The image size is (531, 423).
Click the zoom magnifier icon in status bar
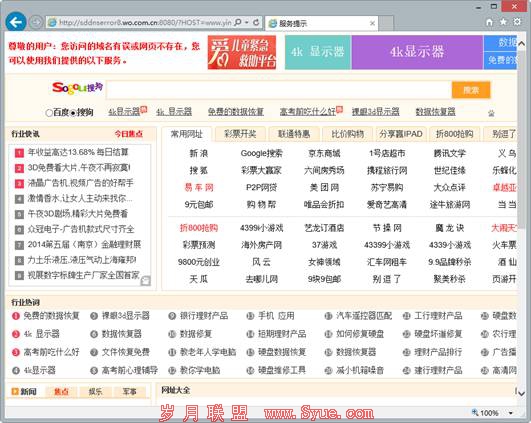pyautogui.click(x=475, y=412)
